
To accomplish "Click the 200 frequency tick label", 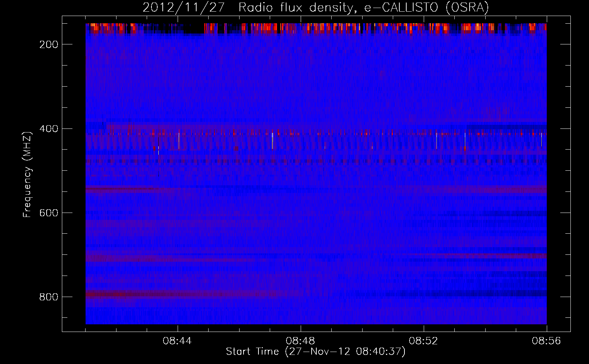I will click(48, 44).
